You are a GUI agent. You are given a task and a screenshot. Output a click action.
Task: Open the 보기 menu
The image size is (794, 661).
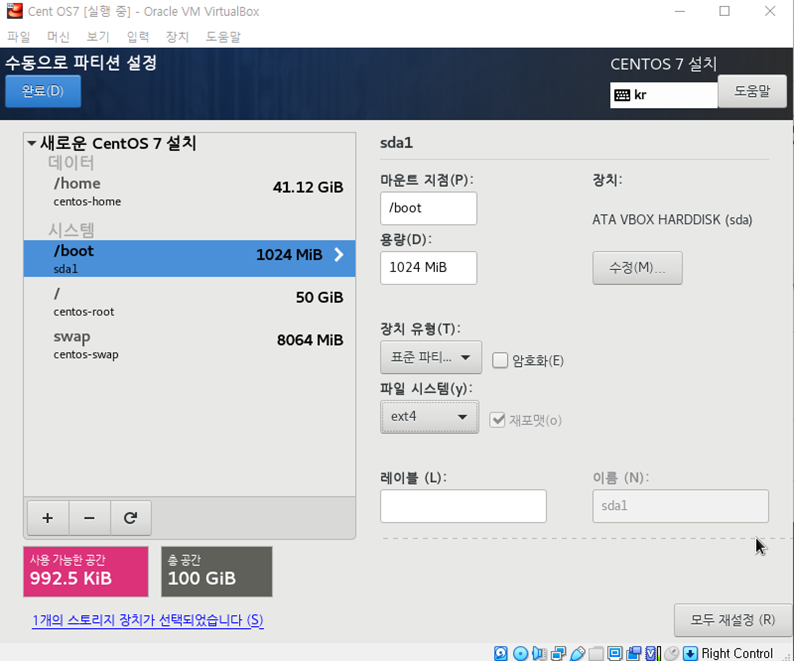(98, 36)
